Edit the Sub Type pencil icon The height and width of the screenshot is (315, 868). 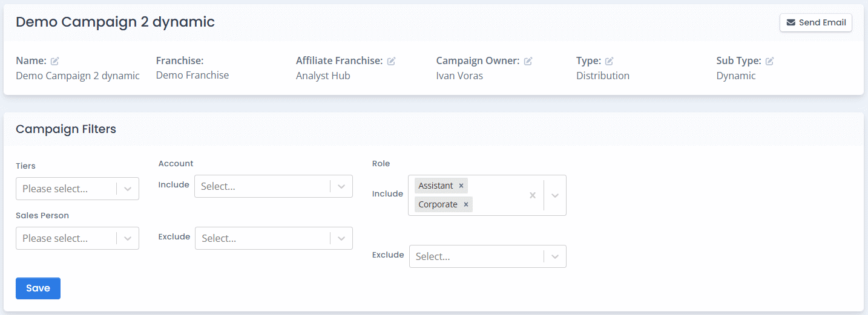(770, 61)
